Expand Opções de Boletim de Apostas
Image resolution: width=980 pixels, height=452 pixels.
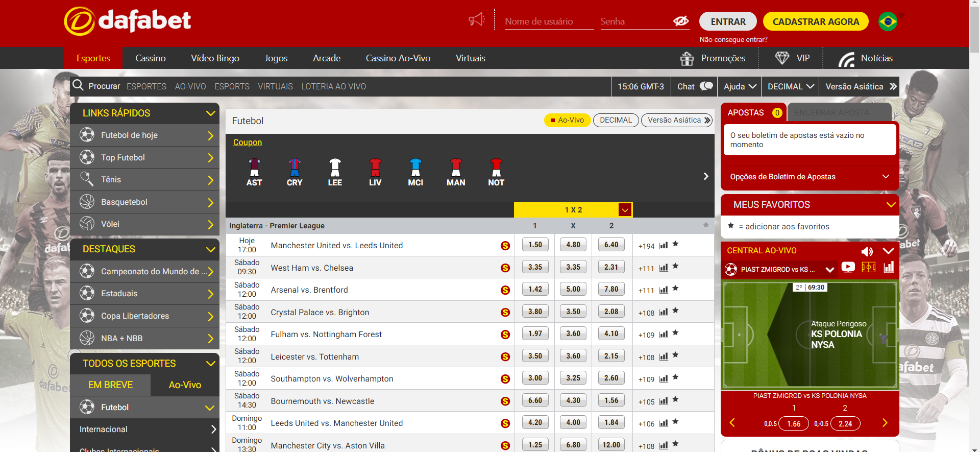[x=886, y=177]
